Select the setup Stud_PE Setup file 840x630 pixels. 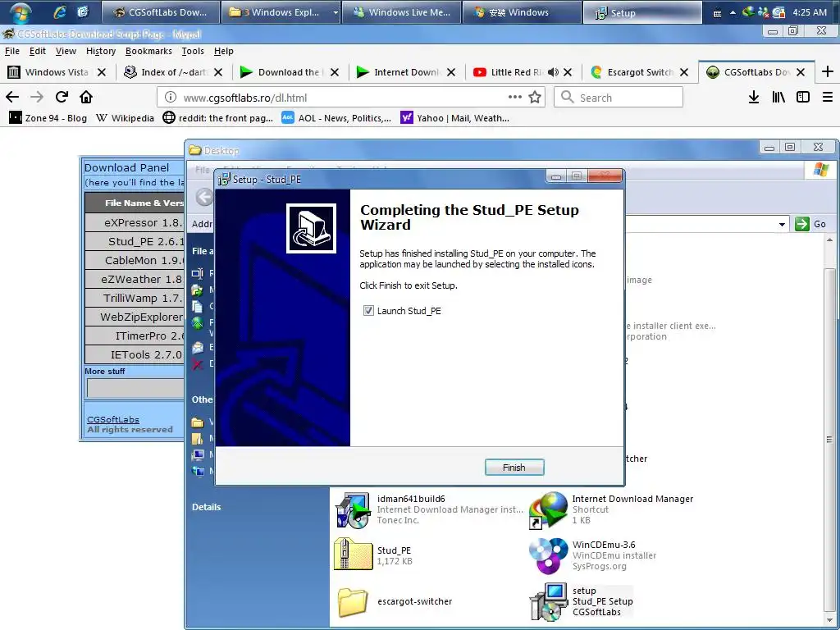[582, 601]
